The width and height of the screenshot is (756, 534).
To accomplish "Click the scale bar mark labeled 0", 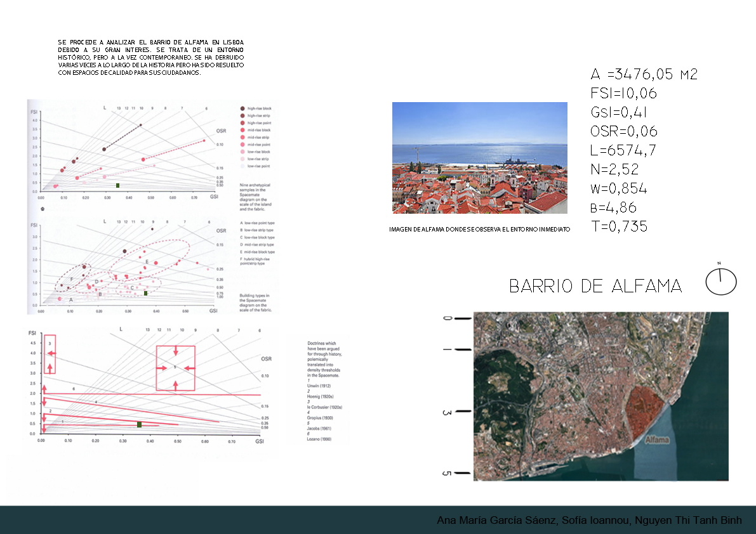I will pos(457,318).
